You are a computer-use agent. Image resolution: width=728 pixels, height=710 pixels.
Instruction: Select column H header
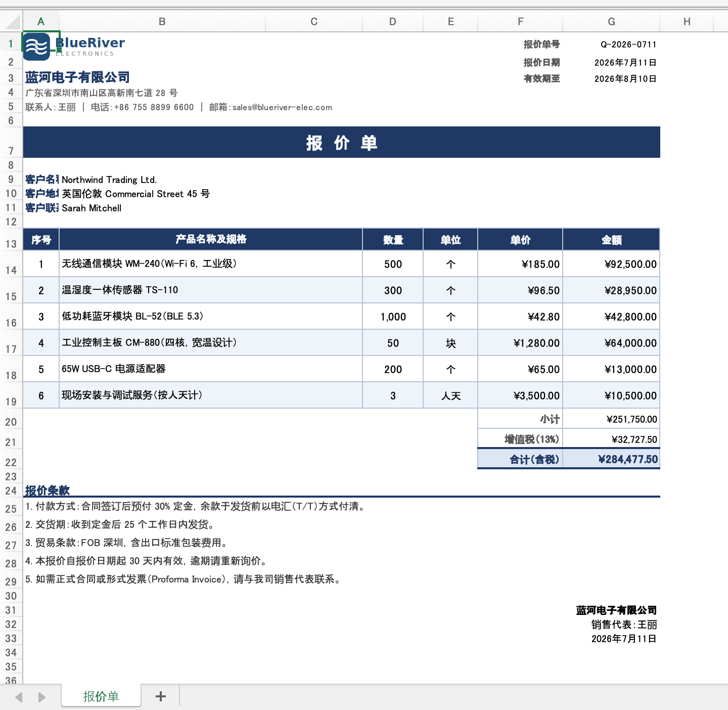[687, 22]
